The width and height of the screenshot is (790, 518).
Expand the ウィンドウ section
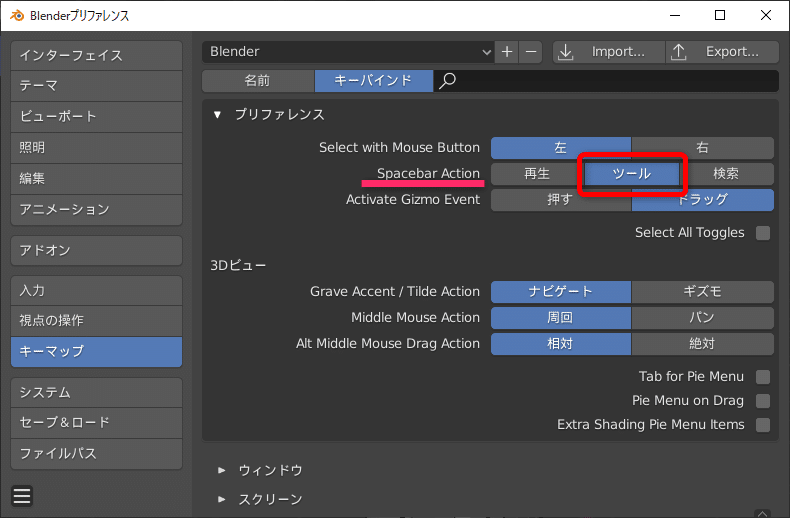point(222,470)
